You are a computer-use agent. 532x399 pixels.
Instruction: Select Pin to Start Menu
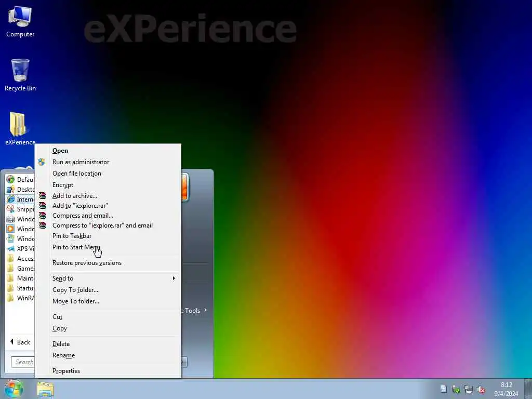point(76,247)
